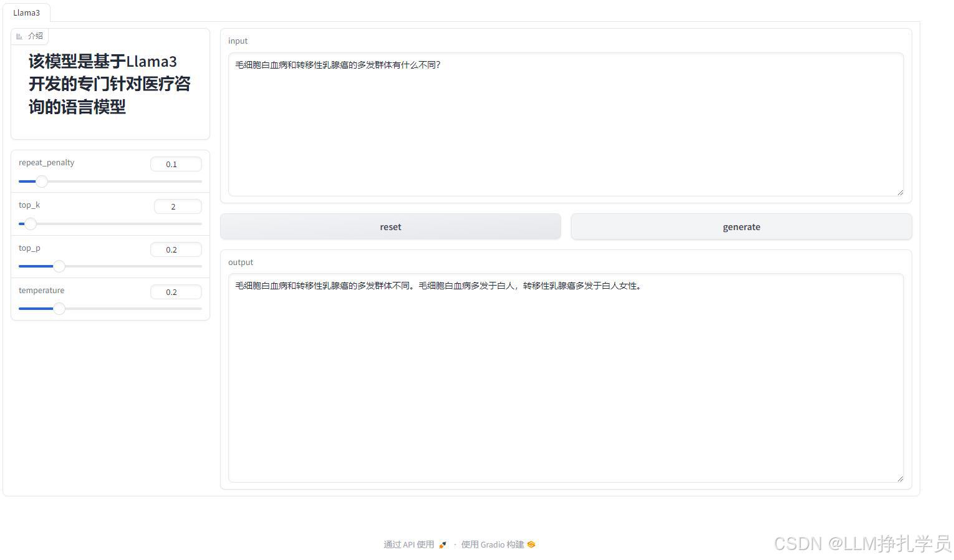Image resolution: width=954 pixels, height=560 pixels.
Task: Click the top_k slider handle
Action: point(31,224)
